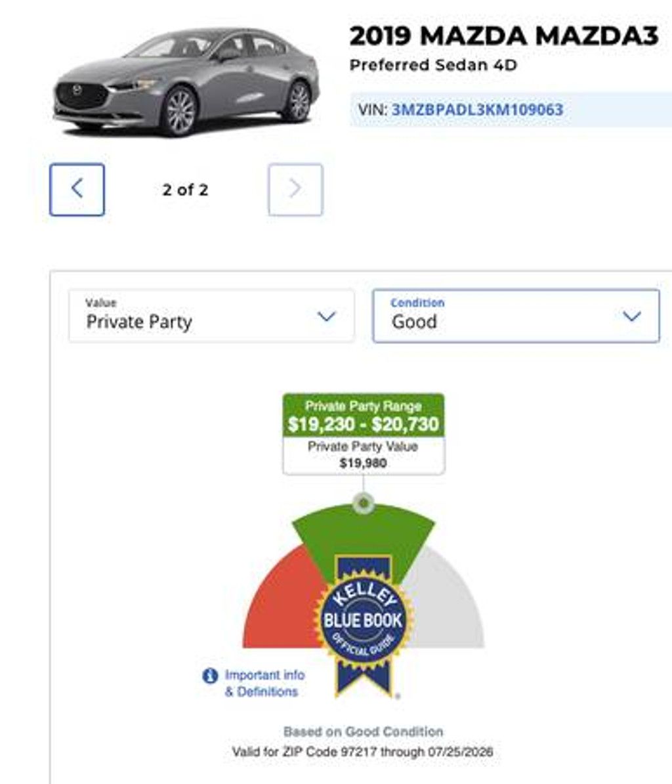Open Important info & Definitions link

click(x=264, y=683)
